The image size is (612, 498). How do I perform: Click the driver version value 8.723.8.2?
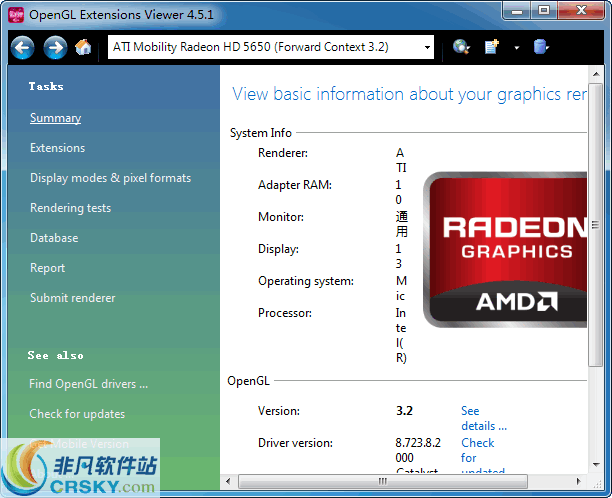coord(418,450)
